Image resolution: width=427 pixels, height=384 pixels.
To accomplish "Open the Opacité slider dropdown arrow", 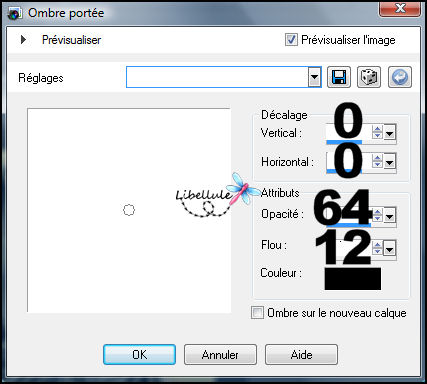I will pyautogui.click(x=389, y=217).
